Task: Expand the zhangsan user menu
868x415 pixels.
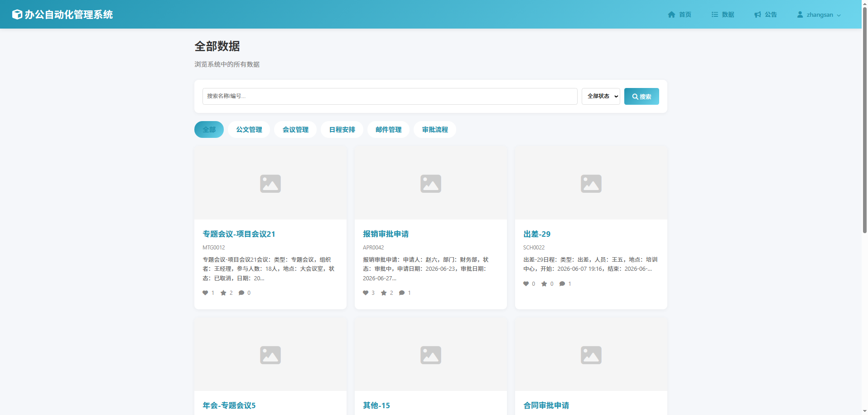Action: pos(819,15)
